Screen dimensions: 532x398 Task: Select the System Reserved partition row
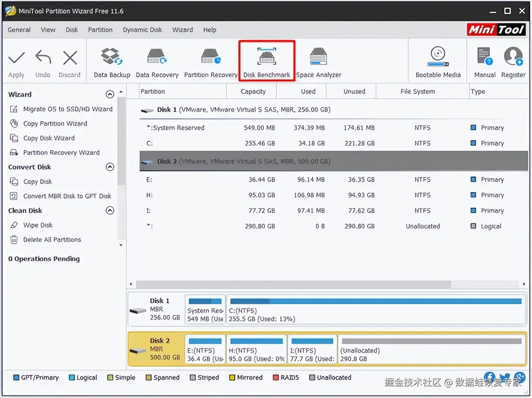(x=334, y=128)
